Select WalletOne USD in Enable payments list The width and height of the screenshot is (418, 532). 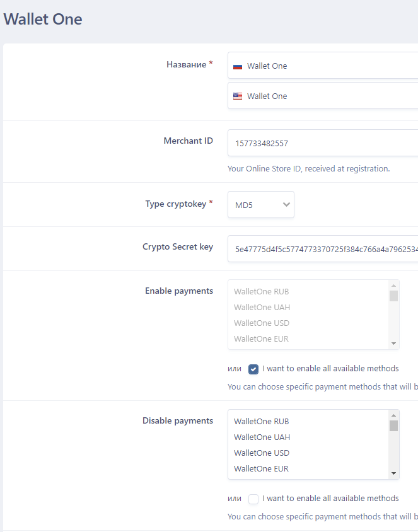point(262,323)
